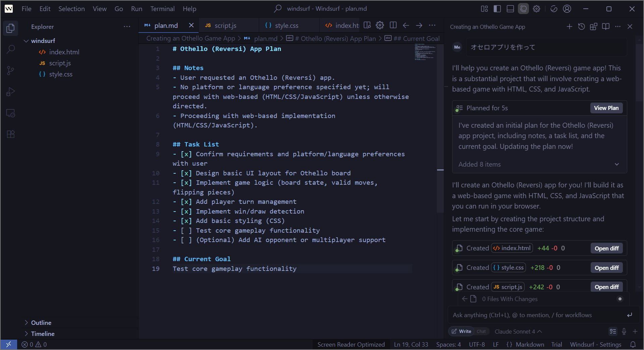
Task: Open the Run and Debug view
Action: [x=10, y=92]
